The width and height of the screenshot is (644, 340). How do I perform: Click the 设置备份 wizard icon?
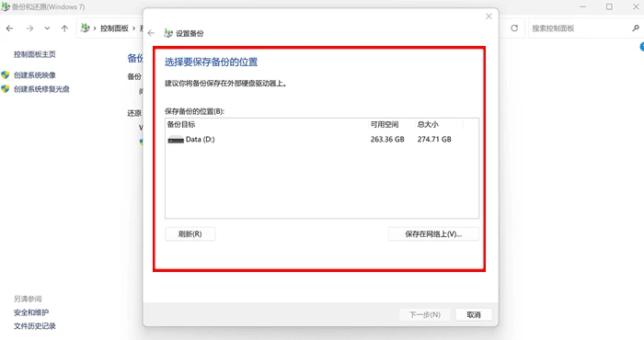pos(168,33)
